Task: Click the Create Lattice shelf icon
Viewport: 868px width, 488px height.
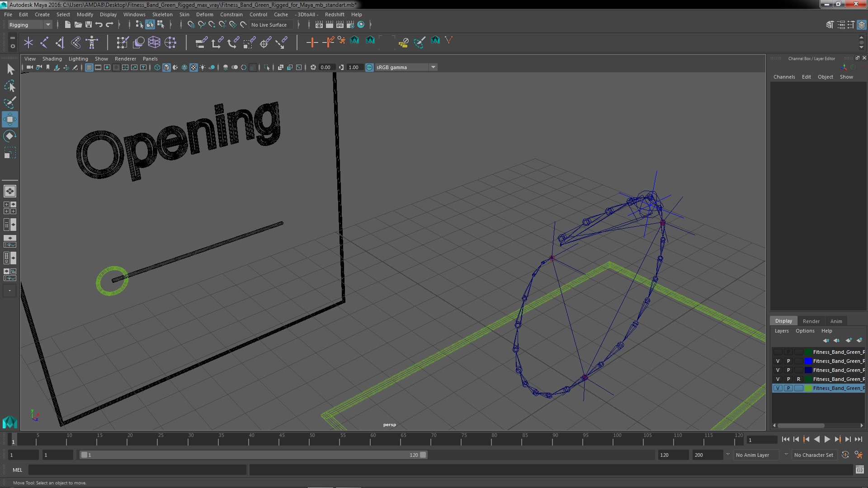Action: click(x=154, y=42)
